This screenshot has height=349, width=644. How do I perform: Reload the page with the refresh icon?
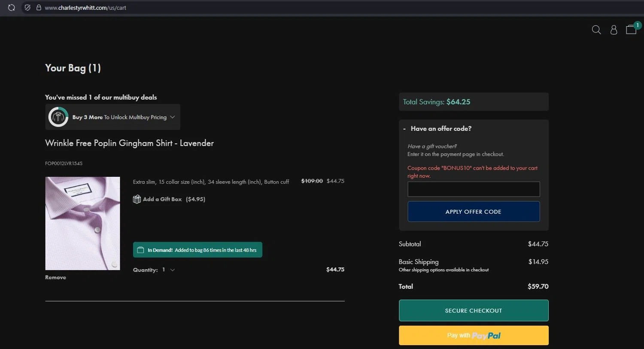pyautogui.click(x=12, y=8)
